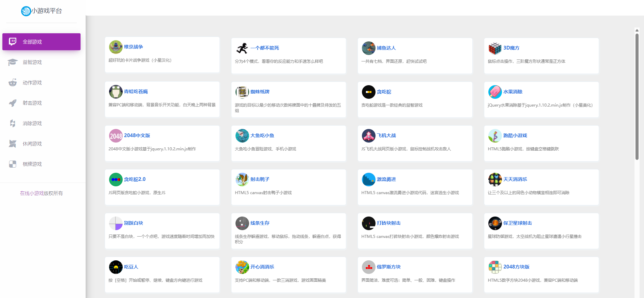Click description 大鱼吃小鱼冒险游戏、手机小游戏
This screenshot has width=644, height=298.
tap(265, 149)
